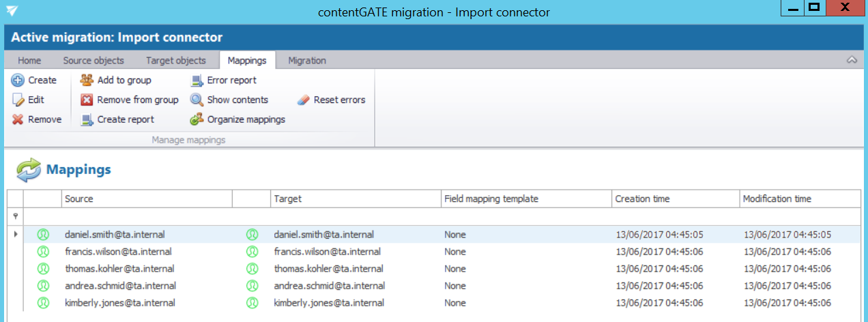The image size is (868, 322).
Task: Open the Error report
Action: [197, 80]
